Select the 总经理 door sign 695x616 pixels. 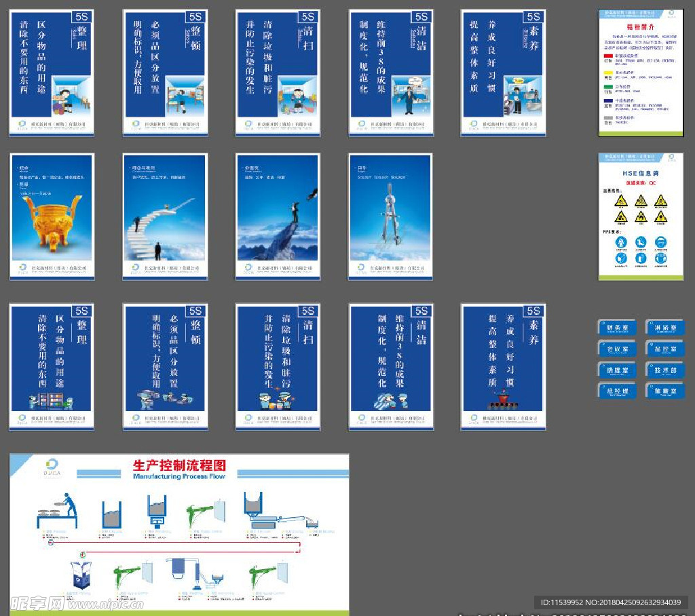[x=617, y=391]
